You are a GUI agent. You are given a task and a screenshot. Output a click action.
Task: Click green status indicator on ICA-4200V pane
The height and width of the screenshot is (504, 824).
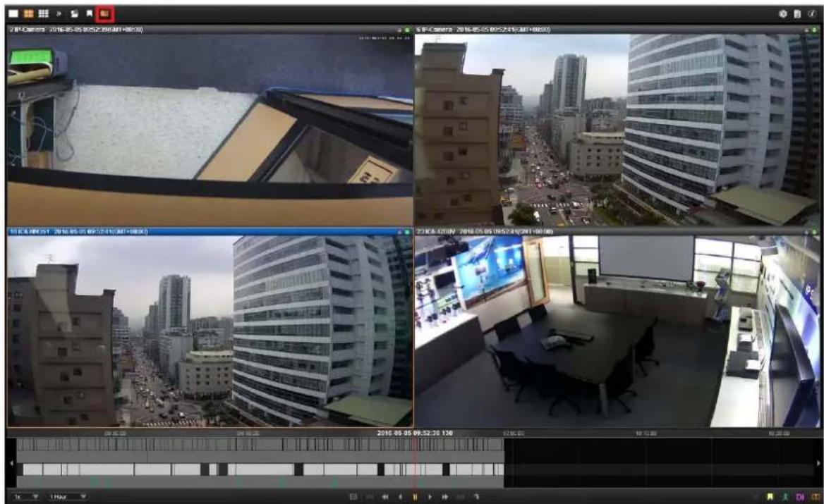[x=815, y=231]
